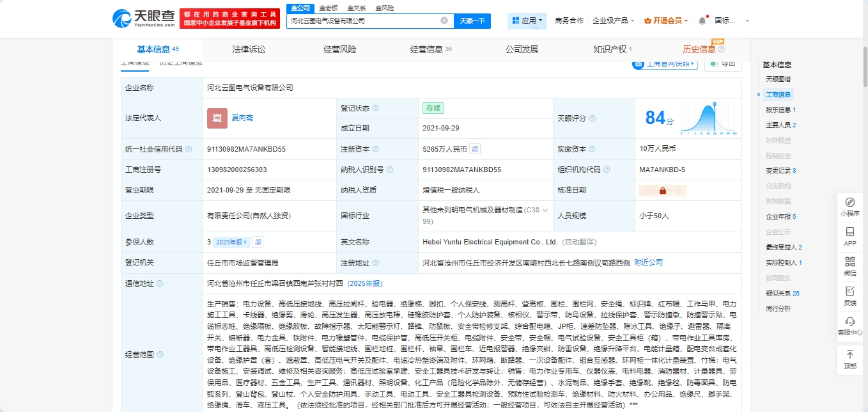Expand the 国标行业 chevron arrow
Viewport: 868px width, 412px height.
click(545, 210)
